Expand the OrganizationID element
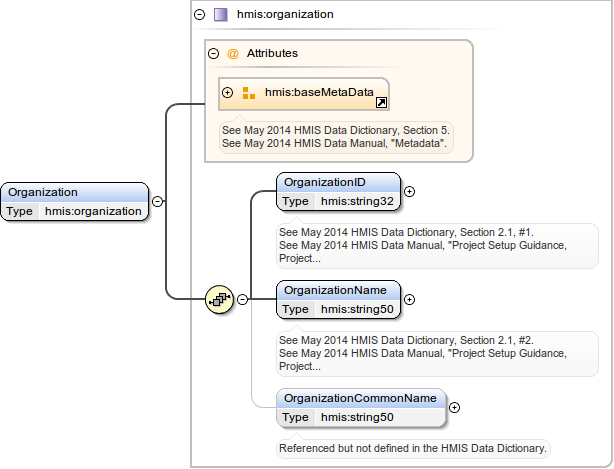The height and width of the screenshot is (469, 614). click(x=409, y=191)
